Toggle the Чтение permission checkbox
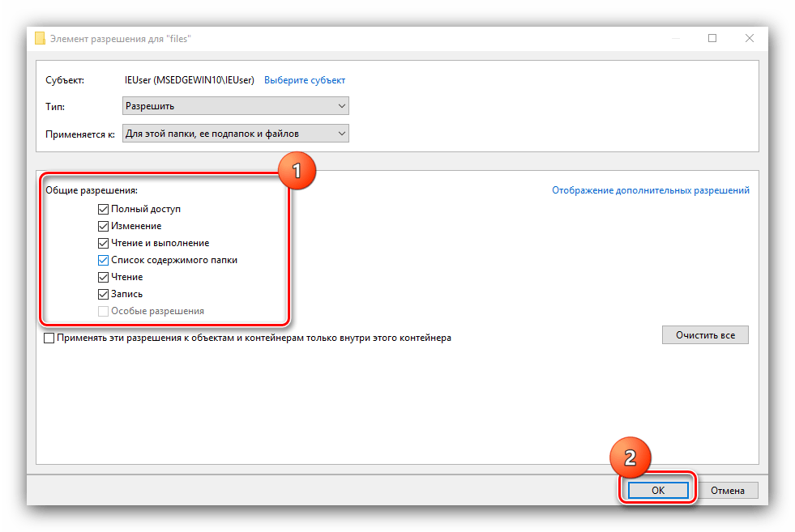 coord(103,277)
